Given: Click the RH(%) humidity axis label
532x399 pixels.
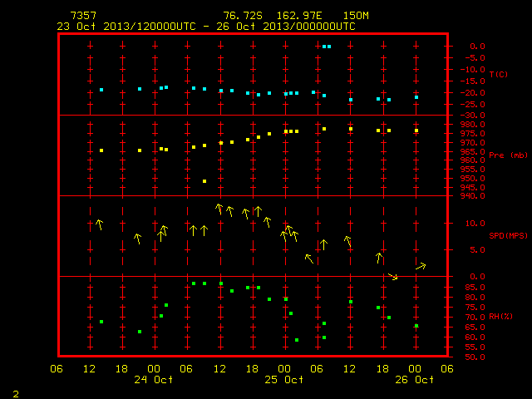Looking at the screenshot, I should 500,316.
